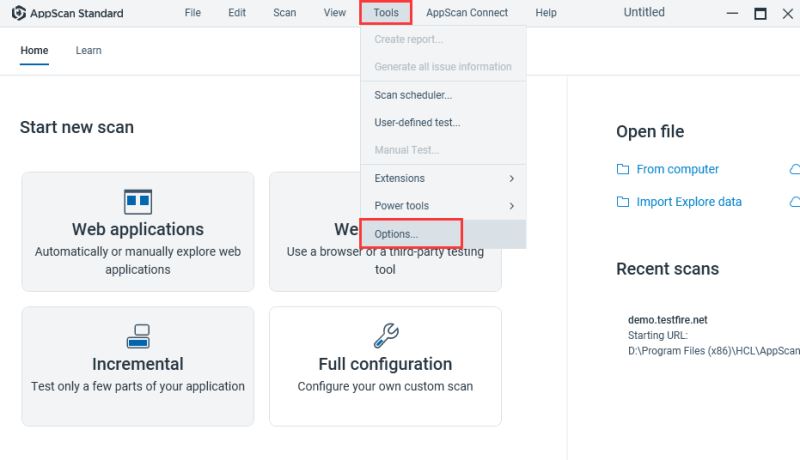The image size is (800, 460).
Task: Open the AppScan Connect menu
Action: 467,13
